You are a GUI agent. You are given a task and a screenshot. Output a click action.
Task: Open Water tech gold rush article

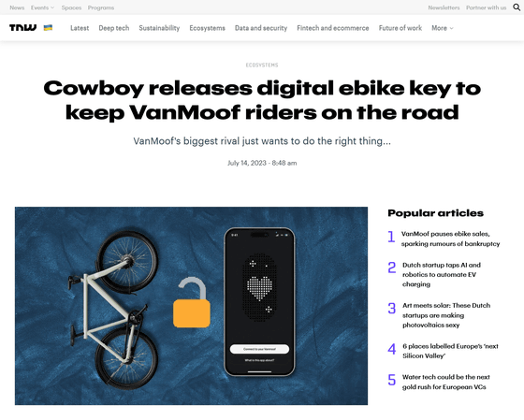(x=445, y=382)
